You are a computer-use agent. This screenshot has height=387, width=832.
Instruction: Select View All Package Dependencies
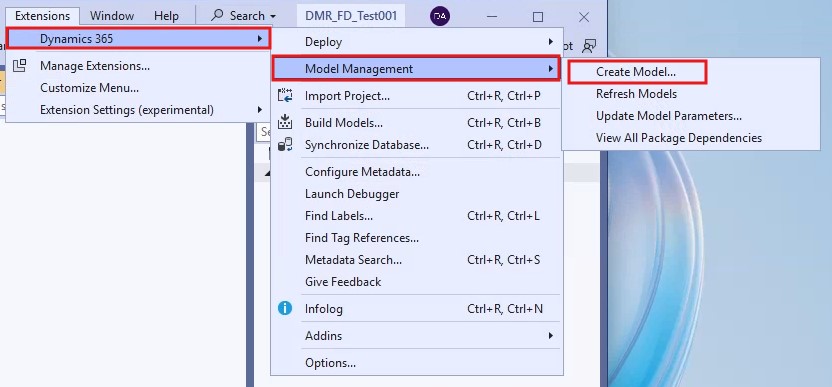(x=679, y=138)
